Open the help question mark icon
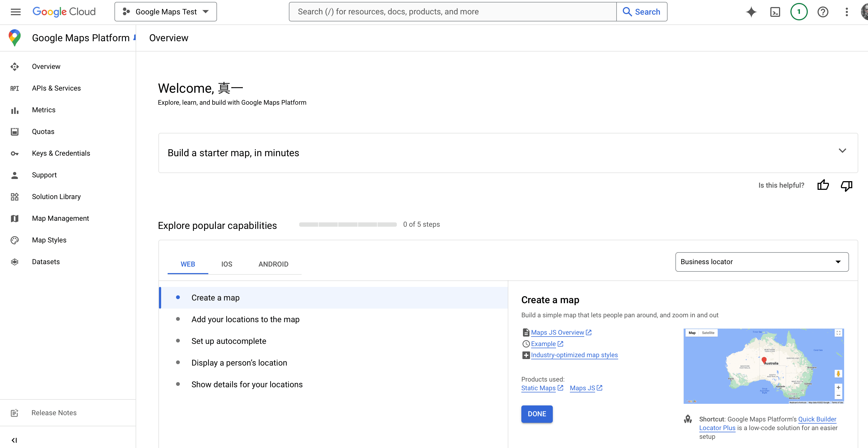The image size is (868, 448). tap(822, 12)
